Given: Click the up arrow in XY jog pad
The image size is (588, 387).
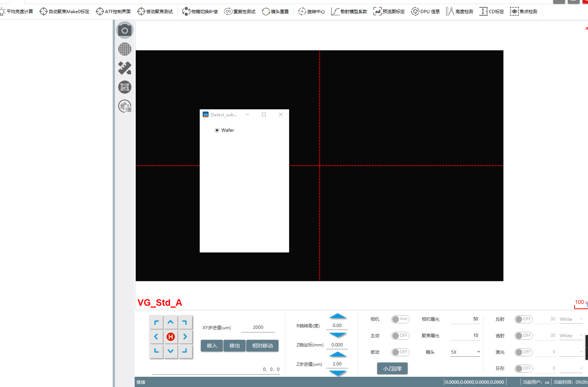Looking at the screenshot, I should (x=171, y=323).
